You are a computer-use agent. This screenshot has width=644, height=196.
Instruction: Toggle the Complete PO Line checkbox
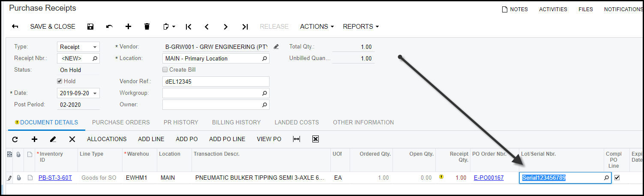[617, 178]
